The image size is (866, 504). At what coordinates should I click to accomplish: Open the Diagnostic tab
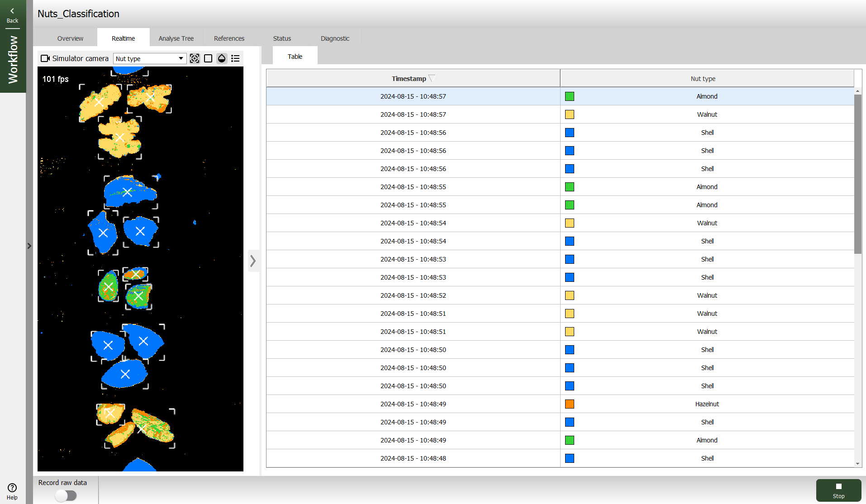(335, 38)
